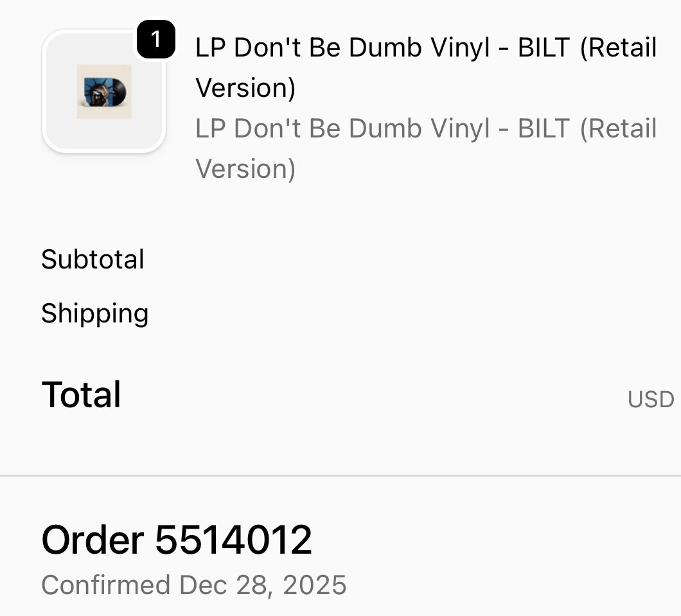Image resolution: width=681 pixels, height=616 pixels.
Task: Click the Confirmed Dec 28, 2025 status
Action: (x=194, y=585)
